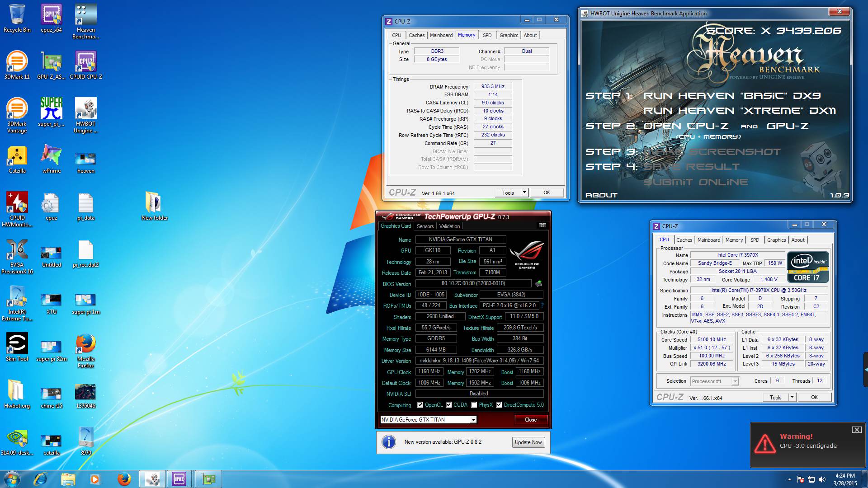The height and width of the screenshot is (488, 868).
Task: Show hidden system tray icons arrow
Action: (789, 479)
